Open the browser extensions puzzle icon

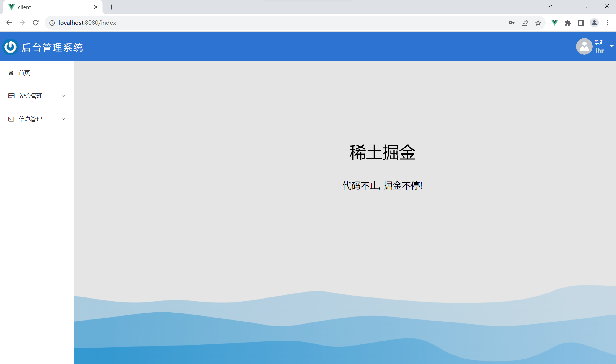pyautogui.click(x=568, y=23)
